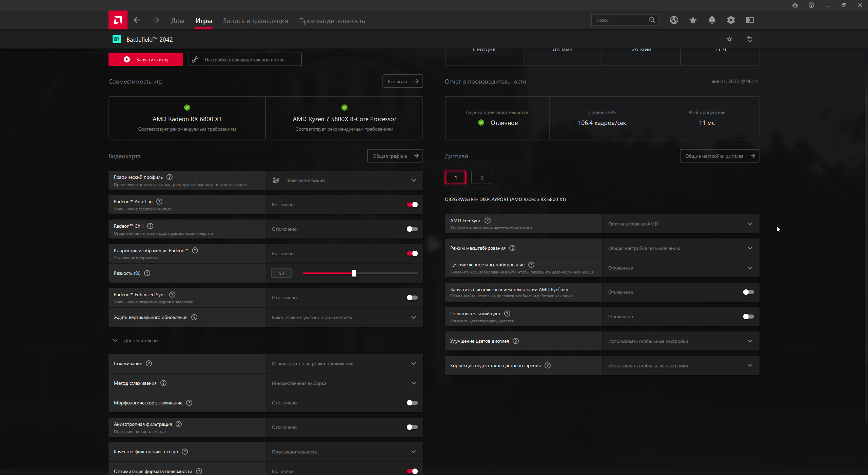Image resolution: width=868 pixels, height=475 pixels.
Task: Open Графический профиль dropdown
Action: [344, 180]
